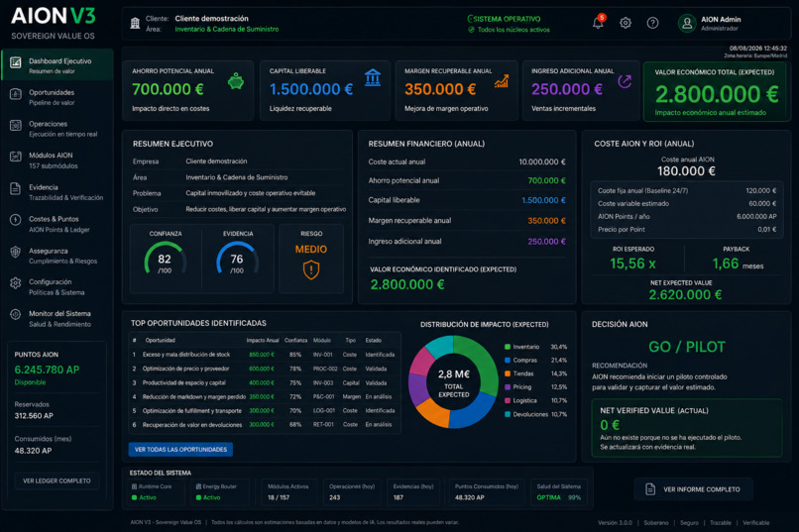Image resolution: width=799 pixels, height=532 pixels.
Task: Click the AION Admin user avatar
Action: [687, 23]
